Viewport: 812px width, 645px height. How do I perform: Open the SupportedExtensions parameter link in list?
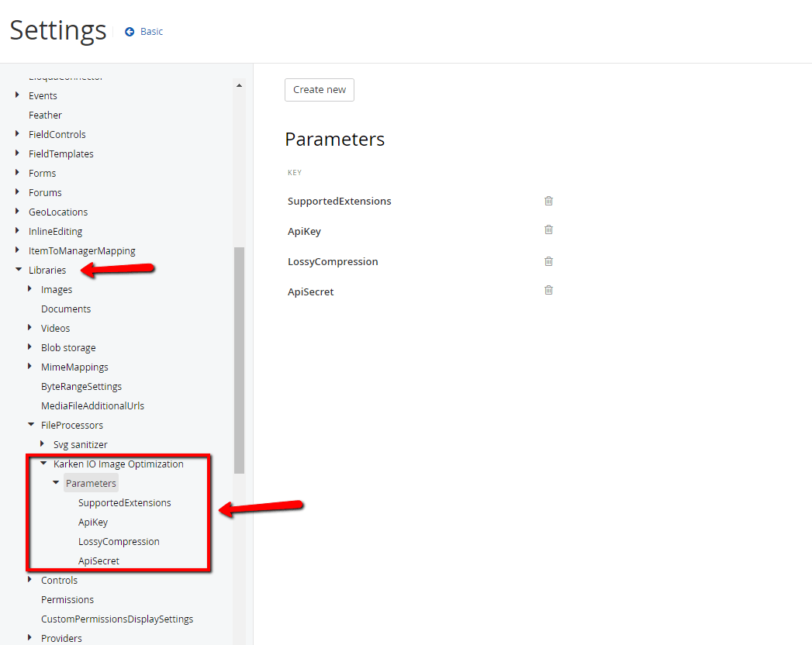coord(339,202)
